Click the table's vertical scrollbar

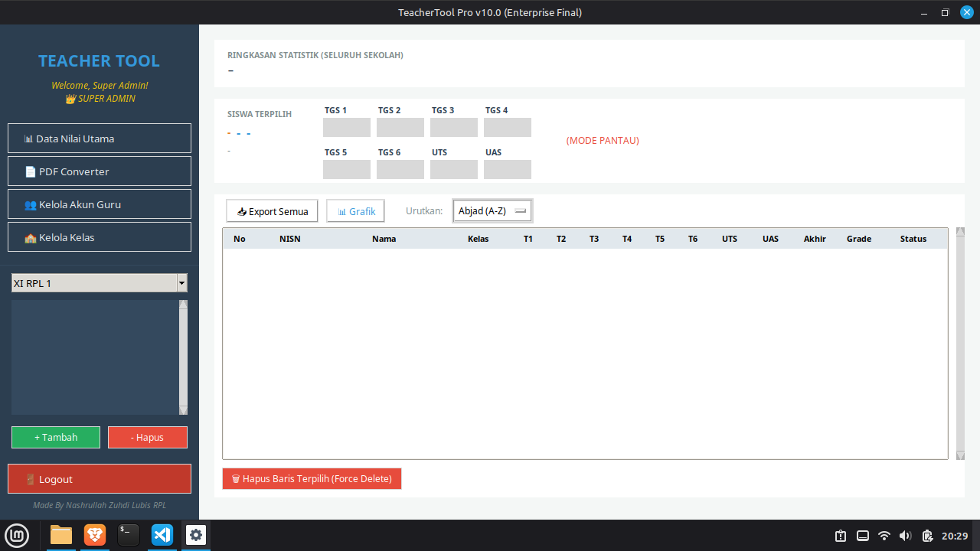point(961,344)
